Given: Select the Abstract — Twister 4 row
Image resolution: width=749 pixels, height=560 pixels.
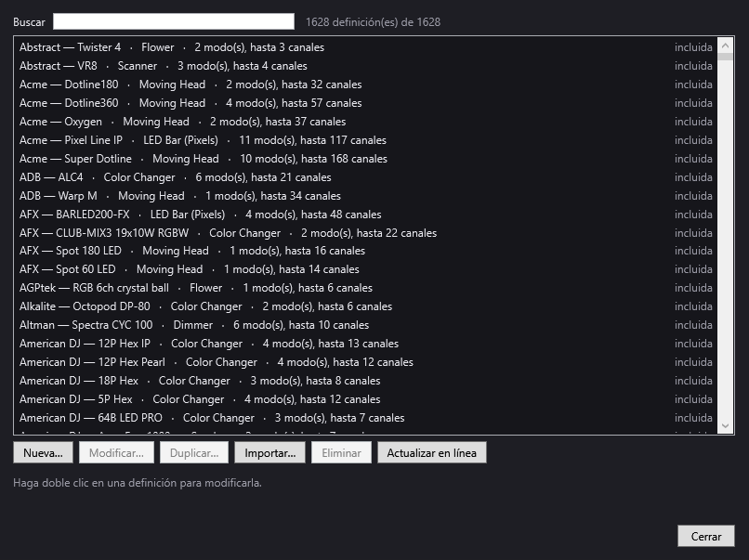Looking at the screenshot, I should coord(365,47).
